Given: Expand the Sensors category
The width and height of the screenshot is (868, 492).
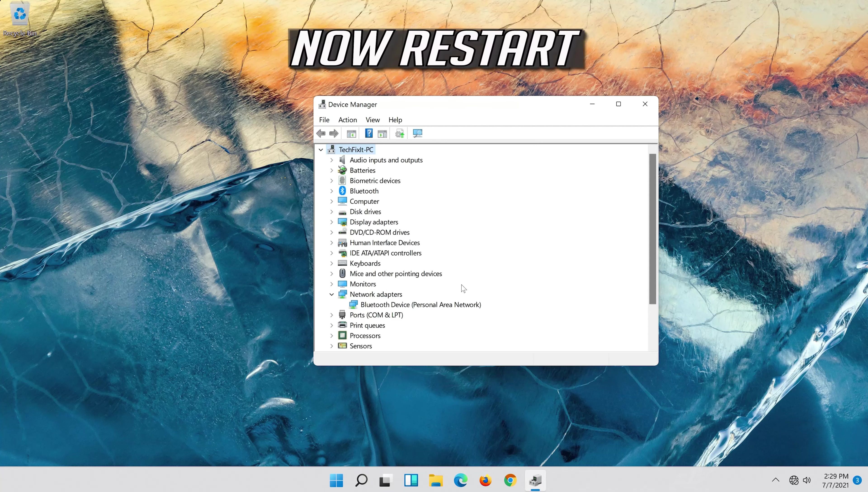Looking at the screenshot, I should 331,346.
